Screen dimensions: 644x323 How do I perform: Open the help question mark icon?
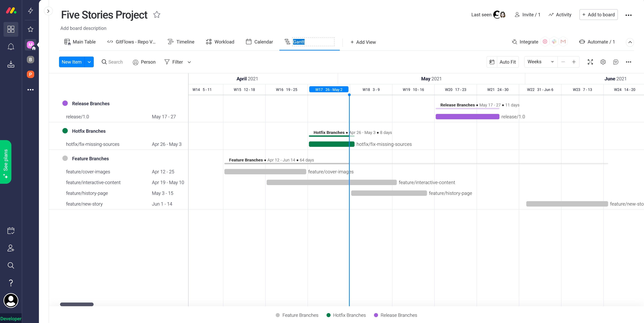coord(11,283)
